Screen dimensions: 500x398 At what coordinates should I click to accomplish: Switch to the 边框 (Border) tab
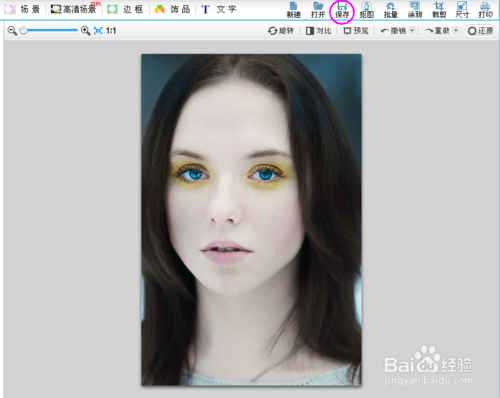(125, 9)
